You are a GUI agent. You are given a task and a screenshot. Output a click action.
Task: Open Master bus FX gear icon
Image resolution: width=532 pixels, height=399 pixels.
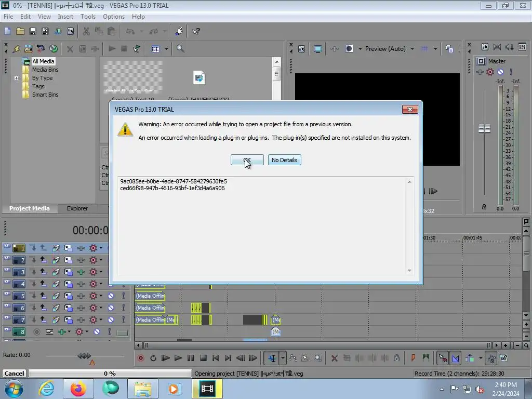point(490,72)
